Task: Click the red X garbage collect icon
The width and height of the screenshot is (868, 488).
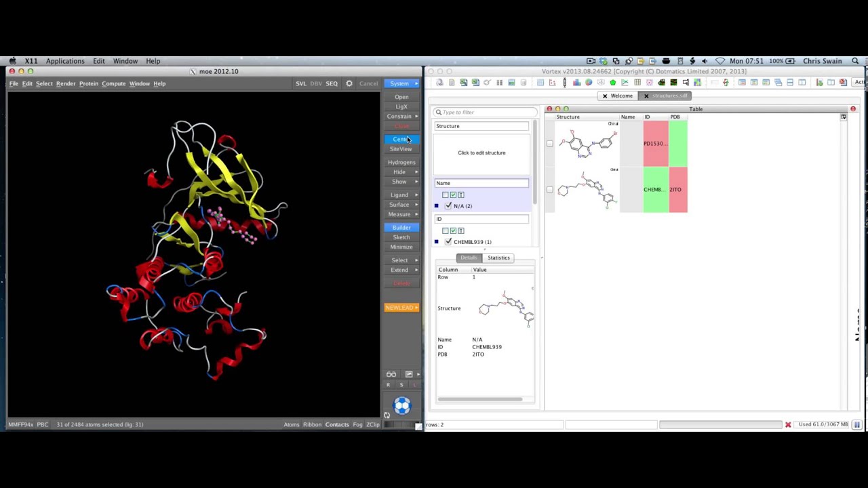Action: click(x=788, y=424)
